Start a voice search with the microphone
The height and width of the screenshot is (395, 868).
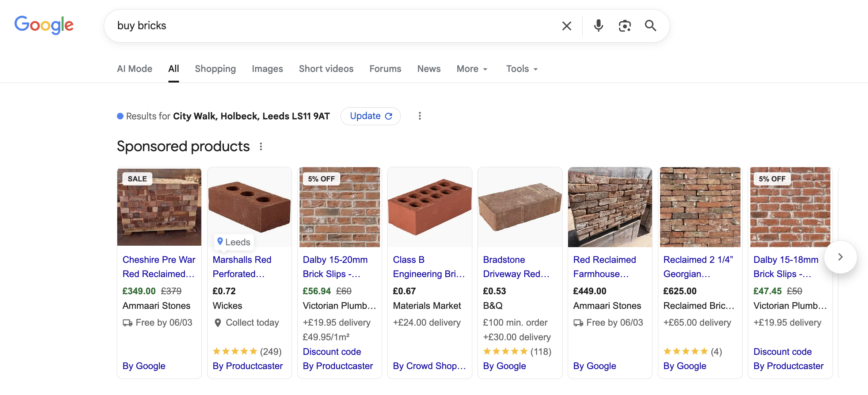point(598,26)
